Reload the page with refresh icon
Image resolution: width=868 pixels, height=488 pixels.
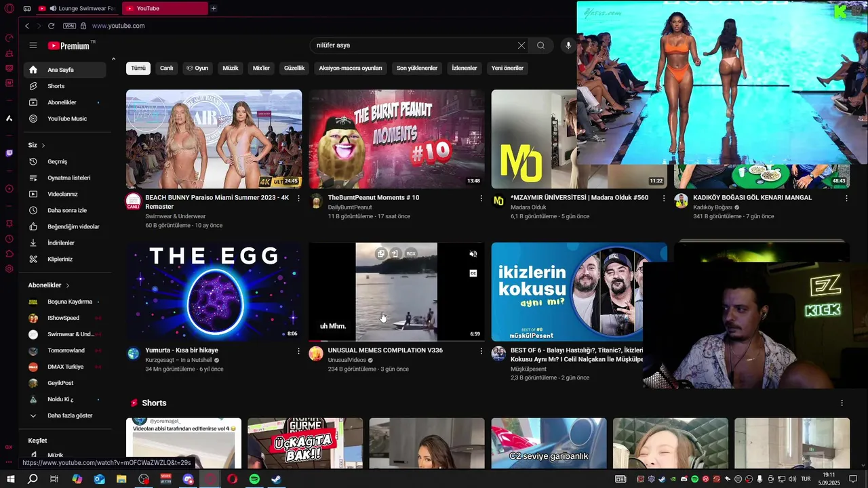click(51, 26)
